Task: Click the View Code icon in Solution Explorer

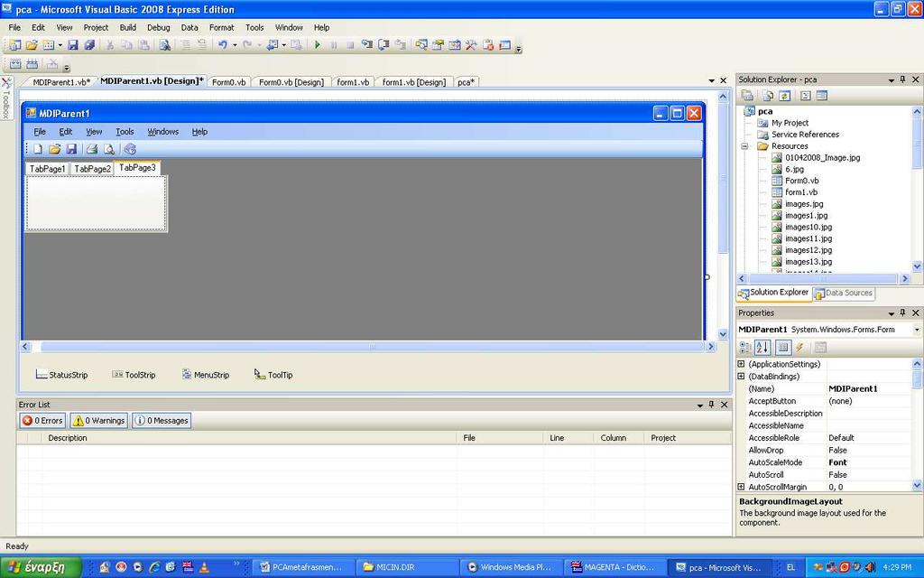Action: coord(806,96)
